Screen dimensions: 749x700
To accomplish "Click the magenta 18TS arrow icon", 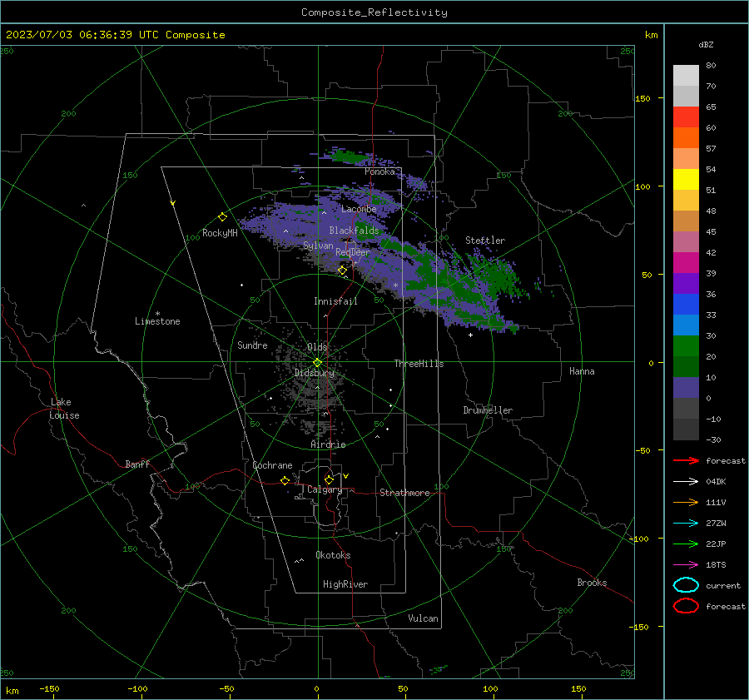I will [686, 565].
